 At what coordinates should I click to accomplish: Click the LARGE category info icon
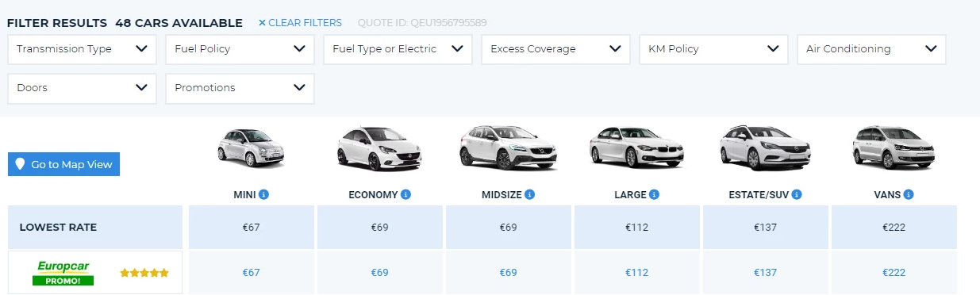point(655,194)
